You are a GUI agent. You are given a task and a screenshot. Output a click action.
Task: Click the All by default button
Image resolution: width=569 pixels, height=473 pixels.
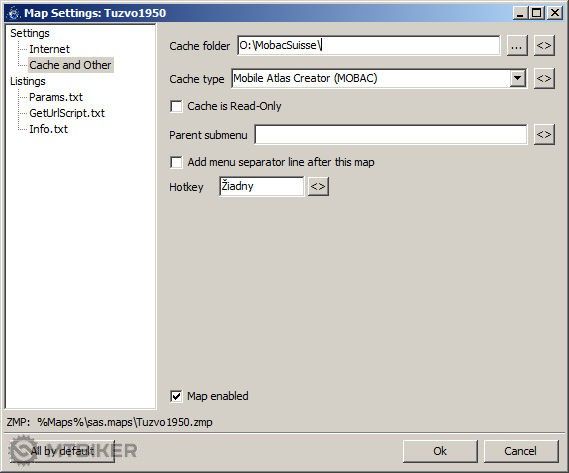coord(62,451)
